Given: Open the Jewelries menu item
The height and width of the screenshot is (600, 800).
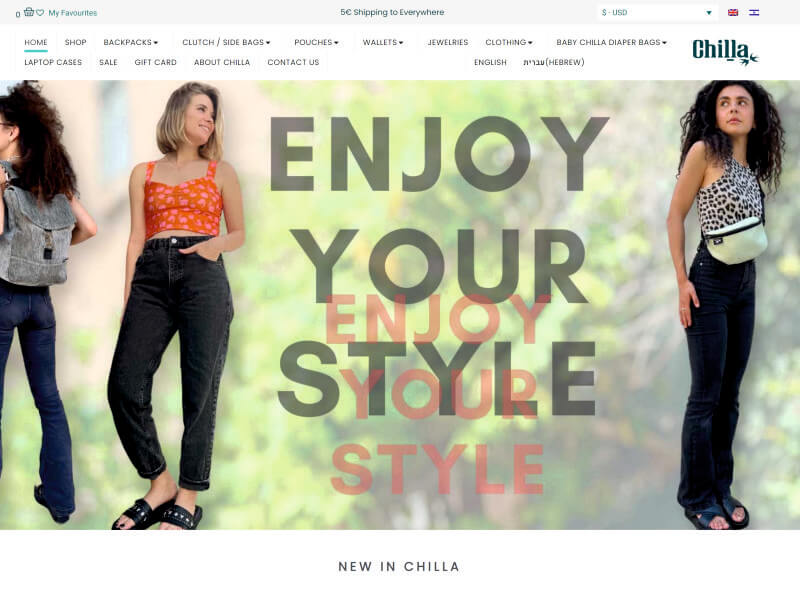Looking at the screenshot, I should [x=447, y=42].
